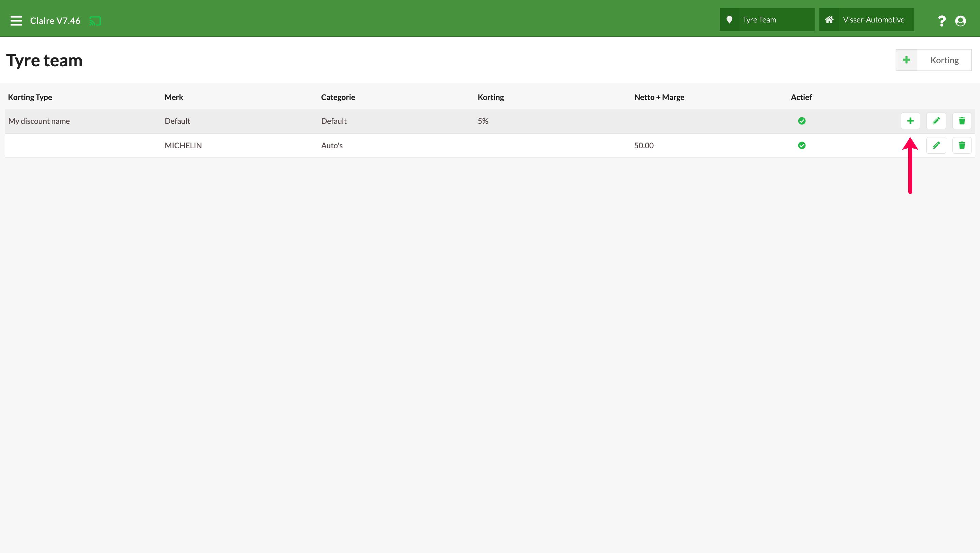Click the location pin icon

coord(729,20)
